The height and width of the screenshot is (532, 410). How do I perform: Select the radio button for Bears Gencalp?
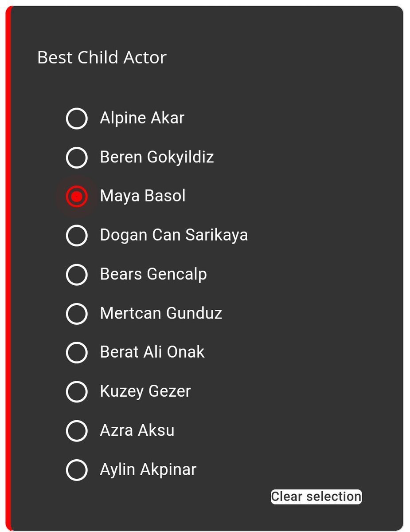[x=77, y=275]
